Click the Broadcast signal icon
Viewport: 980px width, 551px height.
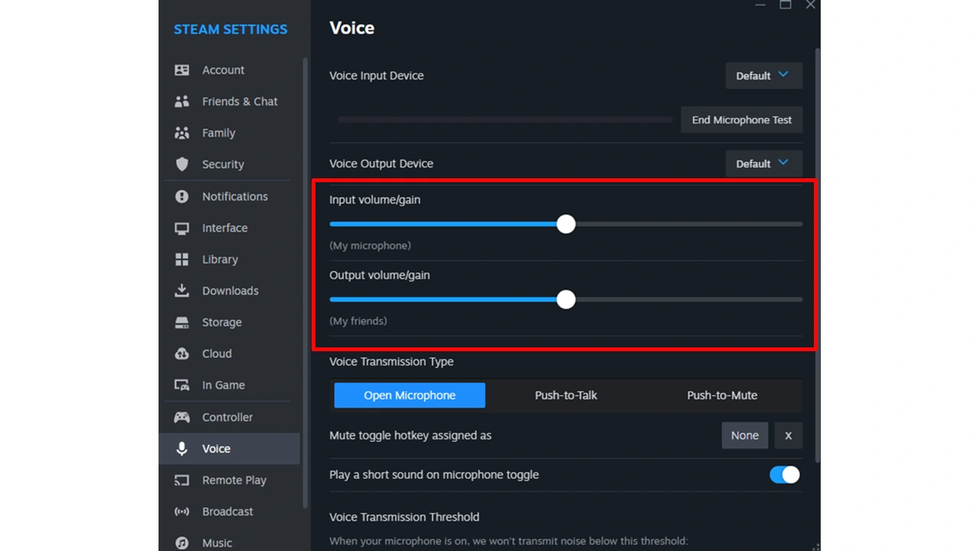181,511
